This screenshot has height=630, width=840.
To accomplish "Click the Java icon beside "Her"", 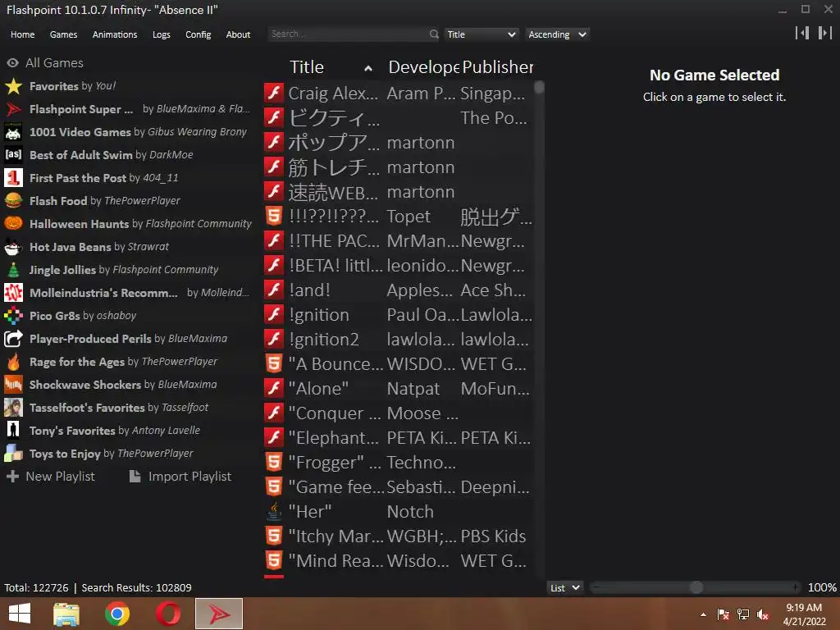I will [x=274, y=512].
